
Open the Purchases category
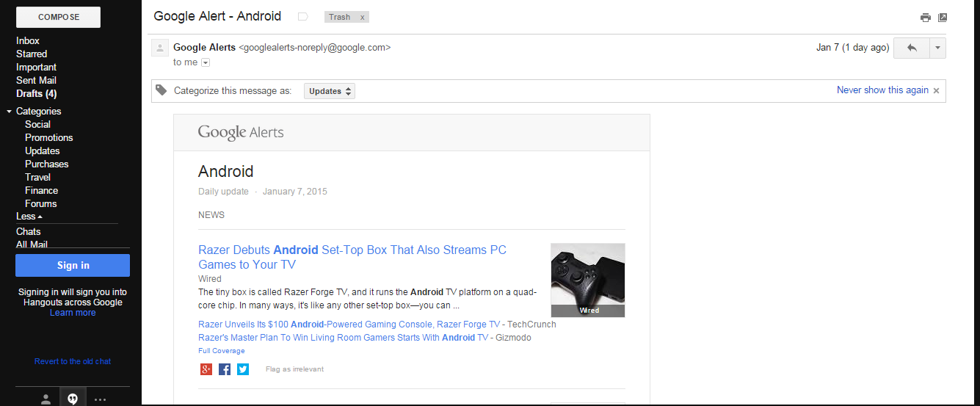(46, 164)
